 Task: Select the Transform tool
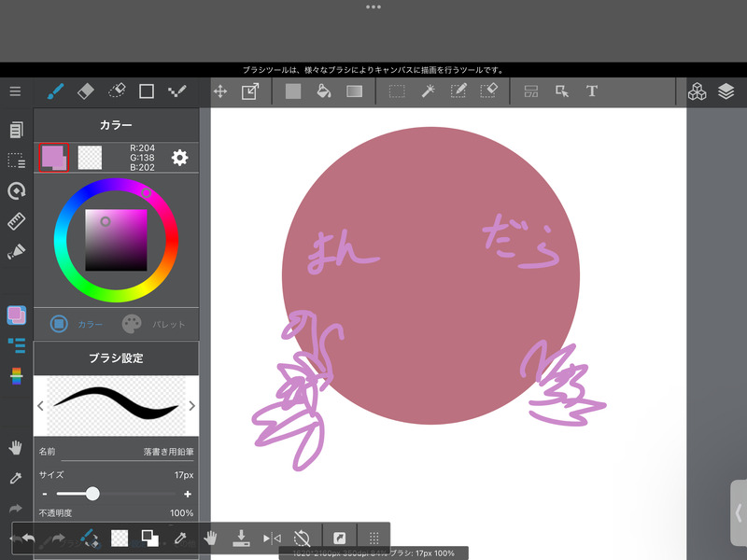250,91
